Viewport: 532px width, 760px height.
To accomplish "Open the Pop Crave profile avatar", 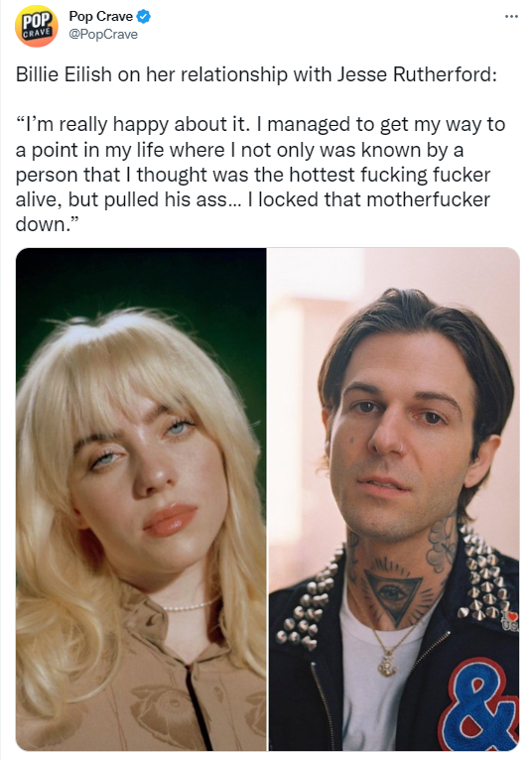I will point(37,26).
